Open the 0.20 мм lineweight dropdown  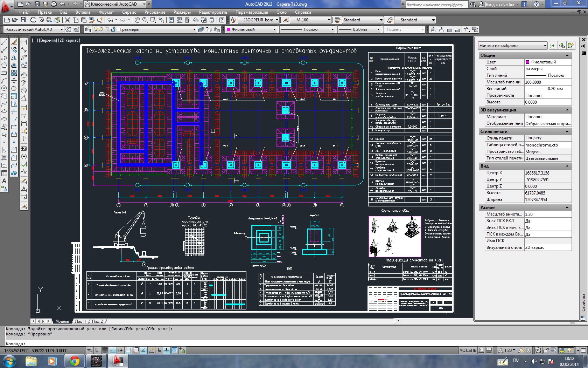(x=359, y=29)
